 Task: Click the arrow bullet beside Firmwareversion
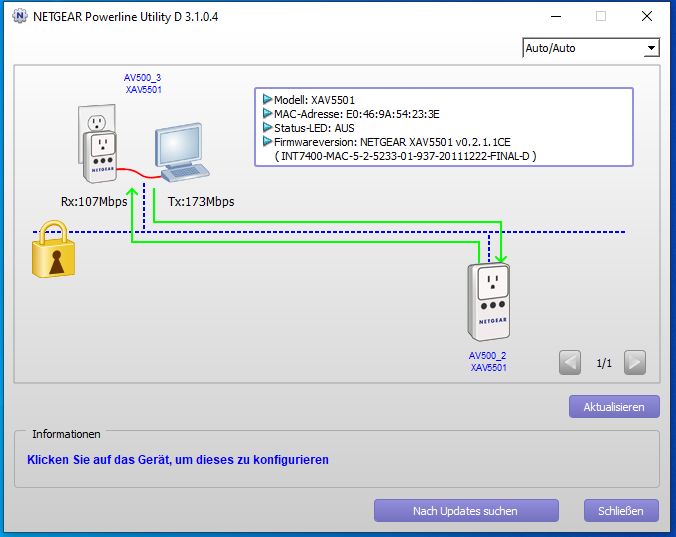(267, 141)
